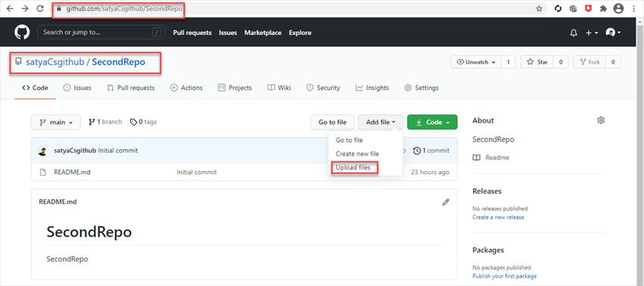Open Pull requests in top navigation
Image resolution: width=644 pixels, height=286 pixels.
click(x=192, y=33)
